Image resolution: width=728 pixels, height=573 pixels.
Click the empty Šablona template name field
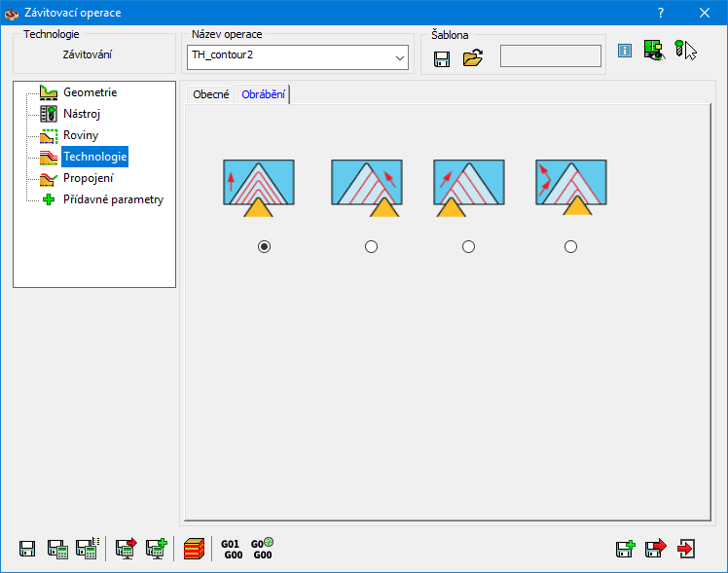(550, 56)
